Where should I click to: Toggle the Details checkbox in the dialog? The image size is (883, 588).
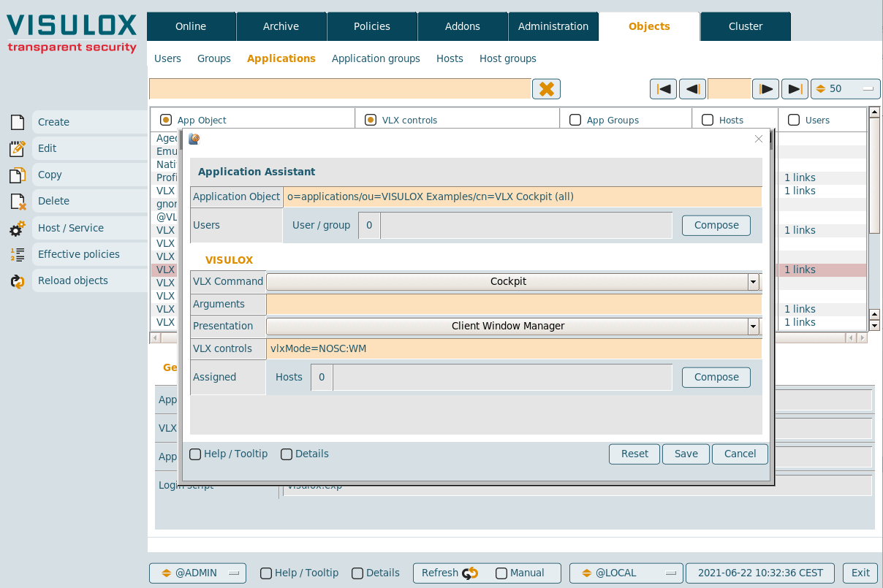point(287,454)
